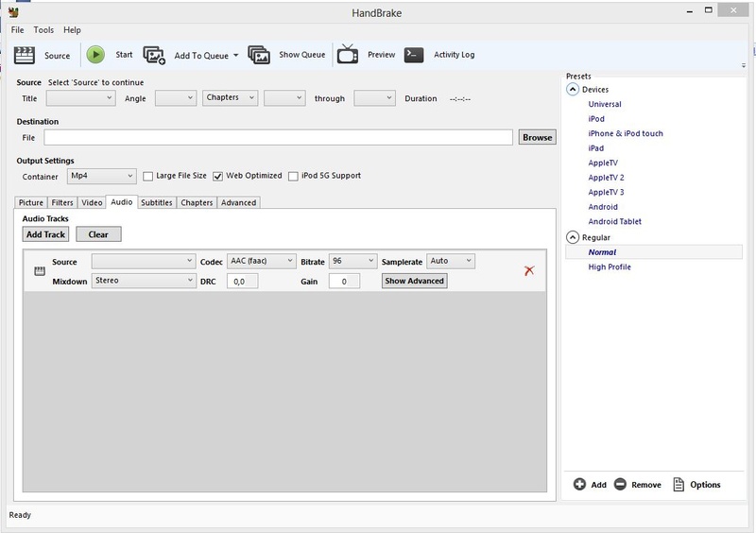Image resolution: width=756 pixels, height=533 pixels.
Task: Open the Container Mp4 dropdown
Action: coord(103,176)
